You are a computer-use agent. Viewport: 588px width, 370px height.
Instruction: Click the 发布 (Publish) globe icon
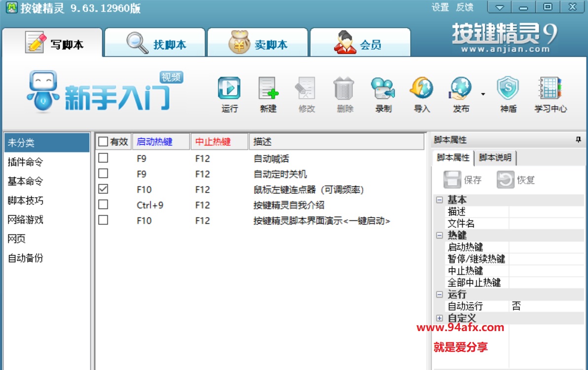[x=460, y=89]
